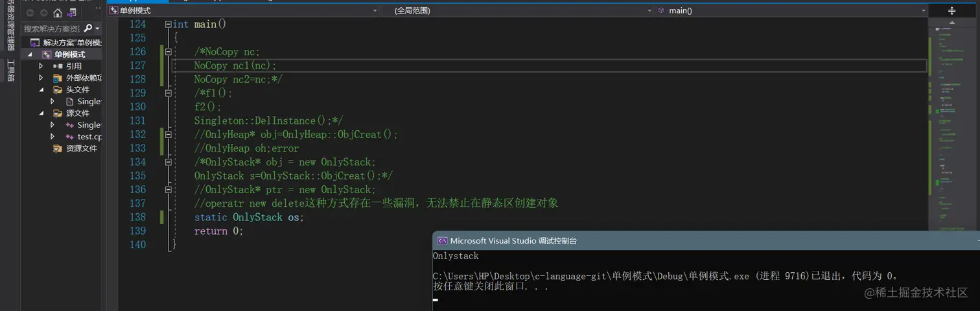The image size is (980, 311).
Task: Focus the 搜索解决方案资源 search box
Action: (52, 29)
